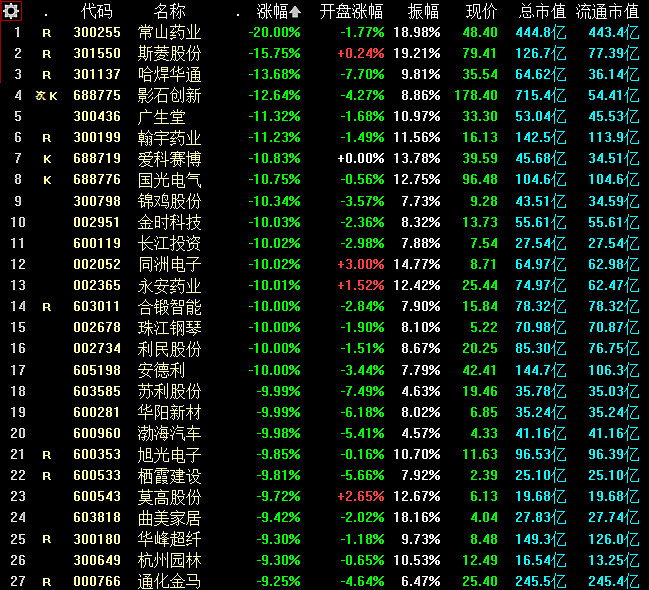
Task: Click stock code 600543
Action: (97, 496)
